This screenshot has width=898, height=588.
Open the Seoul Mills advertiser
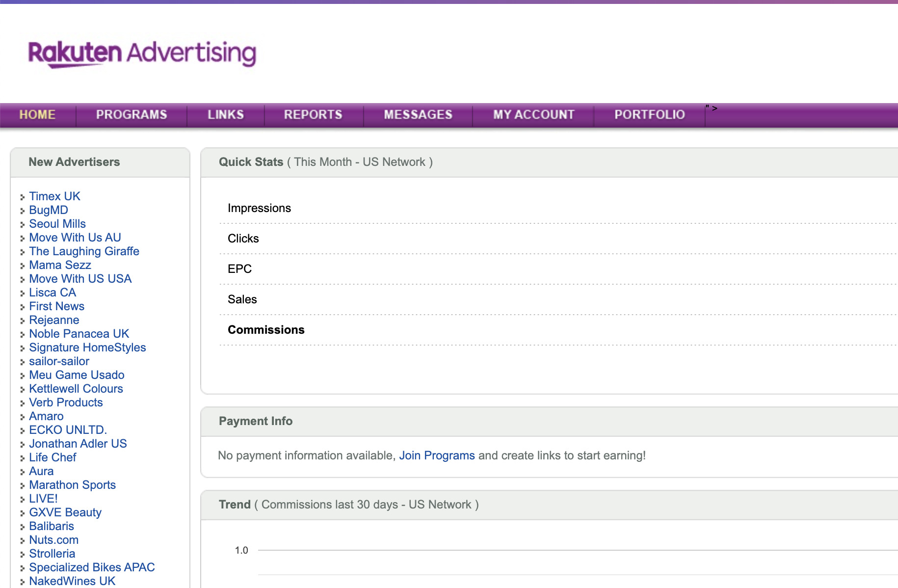57,224
